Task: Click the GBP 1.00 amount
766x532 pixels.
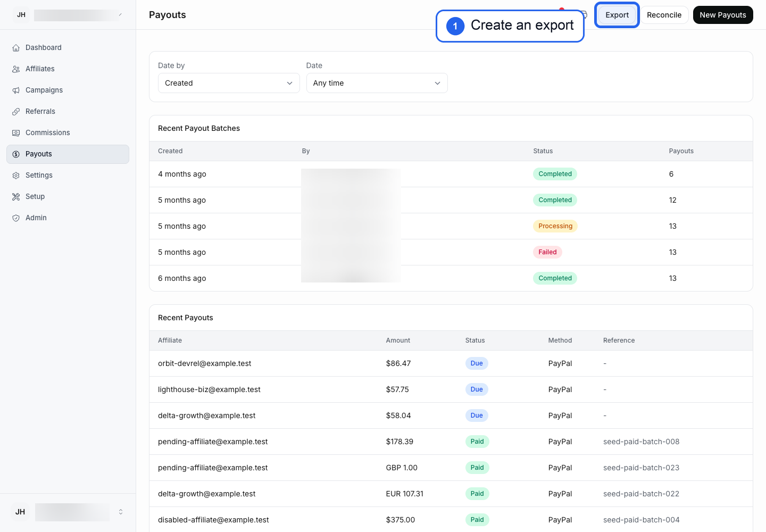Action: click(402, 468)
